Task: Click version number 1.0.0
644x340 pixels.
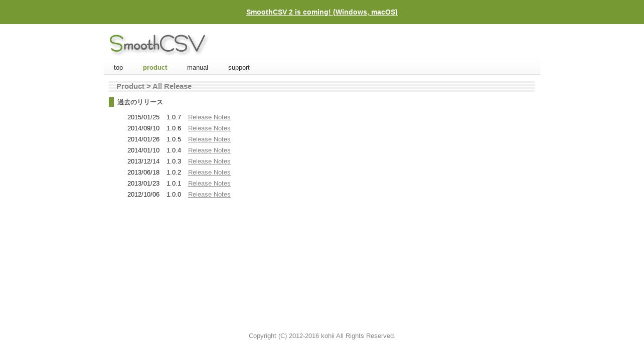Action: point(174,195)
